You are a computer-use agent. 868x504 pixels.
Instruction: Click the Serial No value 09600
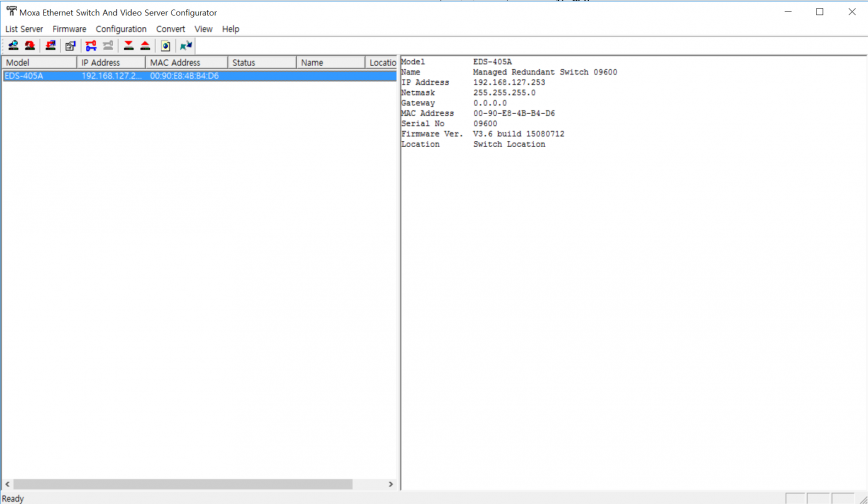point(485,124)
